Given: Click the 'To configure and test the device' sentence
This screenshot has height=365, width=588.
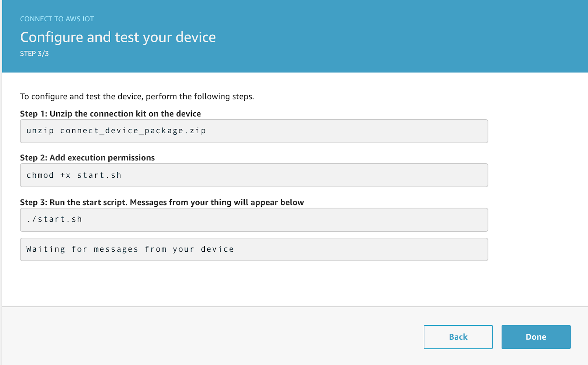Looking at the screenshot, I should coord(137,96).
